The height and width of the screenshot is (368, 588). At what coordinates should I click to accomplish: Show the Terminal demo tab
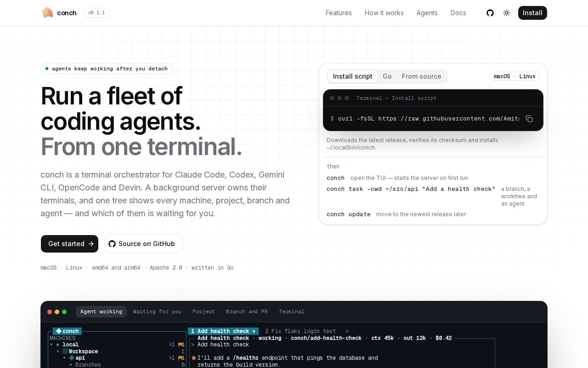(292, 311)
